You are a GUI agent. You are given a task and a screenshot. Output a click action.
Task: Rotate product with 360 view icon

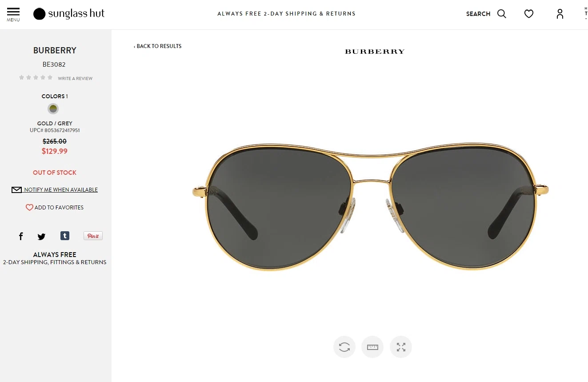pyautogui.click(x=344, y=347)
